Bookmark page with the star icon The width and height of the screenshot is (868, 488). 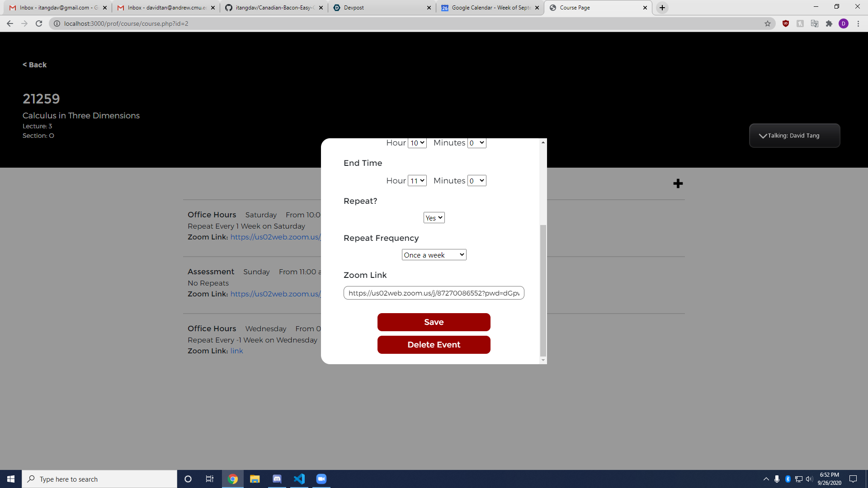pyautogui.click(x=768, y=23)
